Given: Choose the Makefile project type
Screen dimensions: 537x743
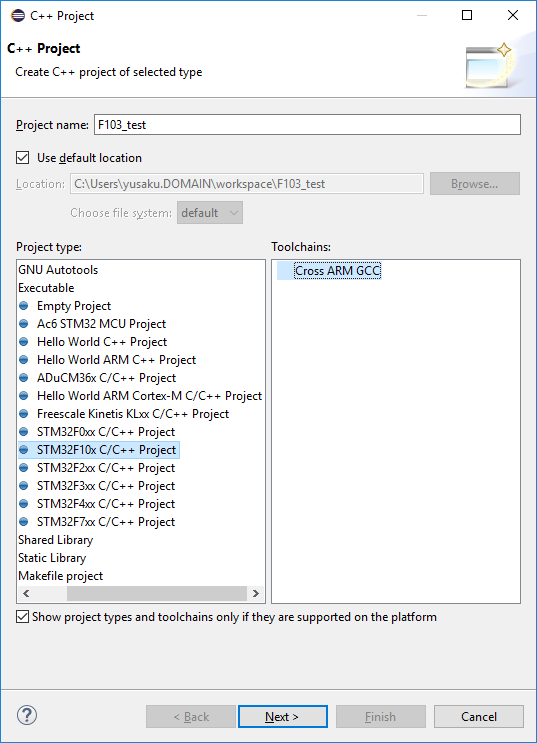Looking at the screenshot, I should (x=60, y=576).
